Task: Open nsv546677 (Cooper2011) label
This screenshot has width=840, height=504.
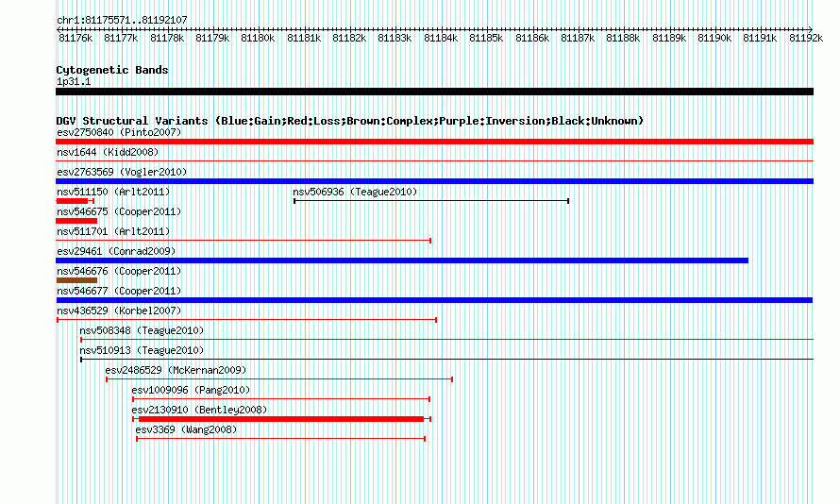Action: pos(119,291)
